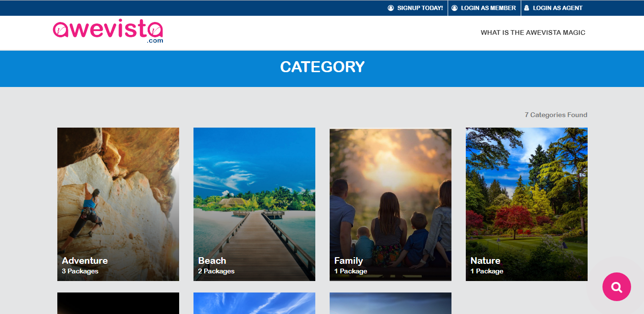
Task: Open search with the pink magnifier button
Action: [x=616, y=287]
